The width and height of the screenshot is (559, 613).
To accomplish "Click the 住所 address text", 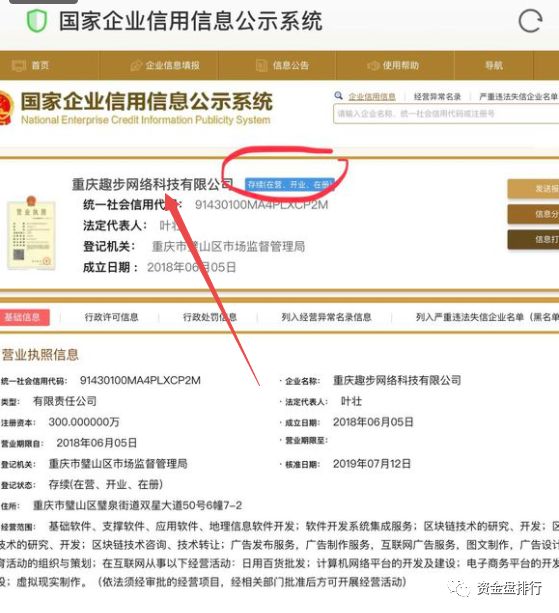I will 137,505.
